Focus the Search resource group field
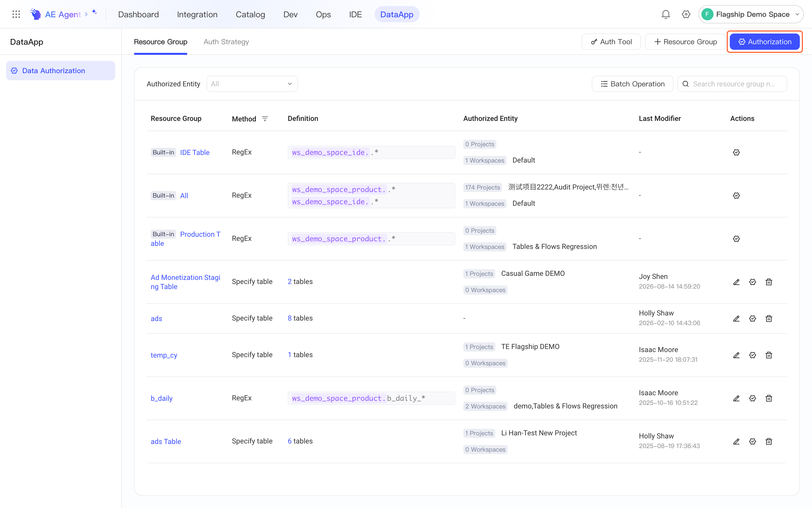The width and height of the screenshot is (812, 508). (732, 84)
